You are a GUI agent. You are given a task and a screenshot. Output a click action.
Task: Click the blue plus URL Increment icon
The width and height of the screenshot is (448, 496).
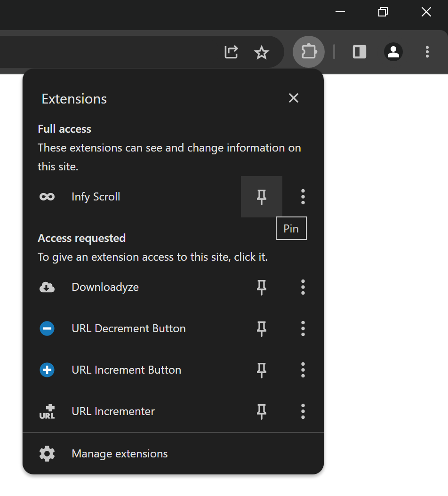(47, 370)
